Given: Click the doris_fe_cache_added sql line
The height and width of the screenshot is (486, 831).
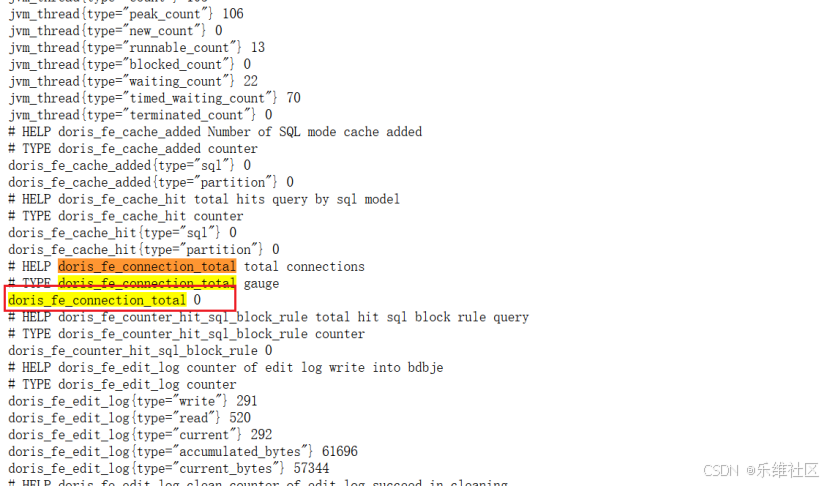Looking at the screenshot, I should [129, 165].
